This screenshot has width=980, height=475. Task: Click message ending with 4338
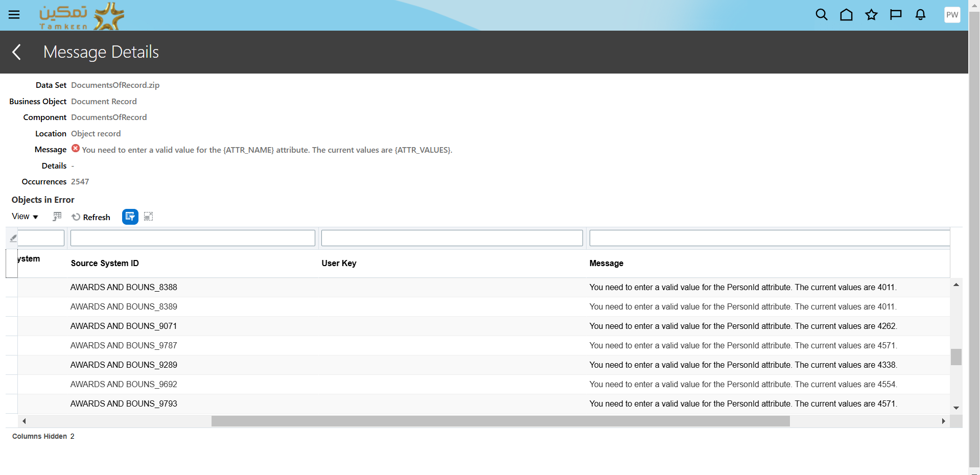[743, 365]
